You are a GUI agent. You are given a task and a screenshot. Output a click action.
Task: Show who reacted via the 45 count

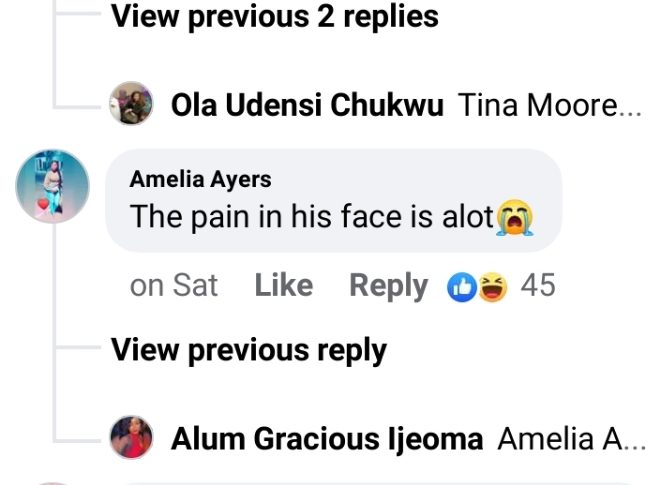click(x=538, y=286)
